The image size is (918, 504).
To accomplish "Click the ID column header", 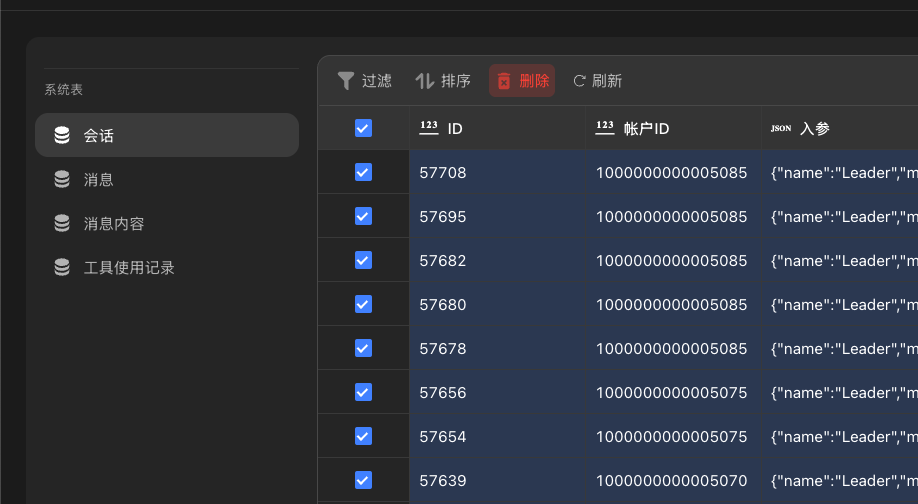I will pyautogui.click(x=497, y=128).
